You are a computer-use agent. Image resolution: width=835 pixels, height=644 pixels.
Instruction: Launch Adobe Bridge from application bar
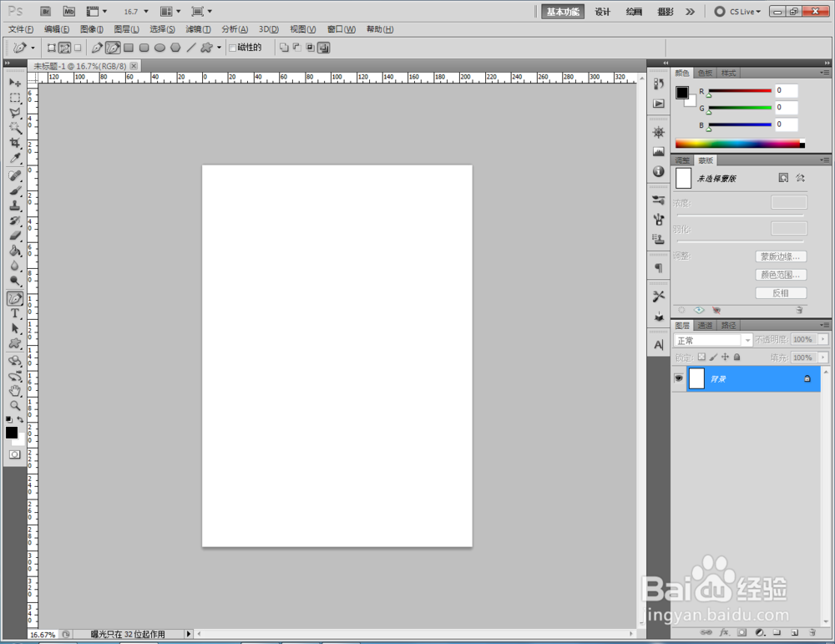tap(46, 11)
